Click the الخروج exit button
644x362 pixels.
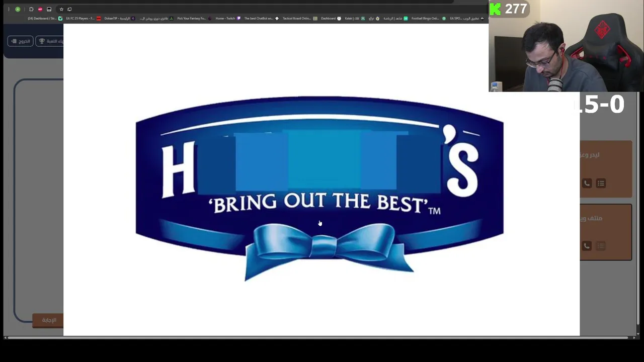[x=21, y=41]
